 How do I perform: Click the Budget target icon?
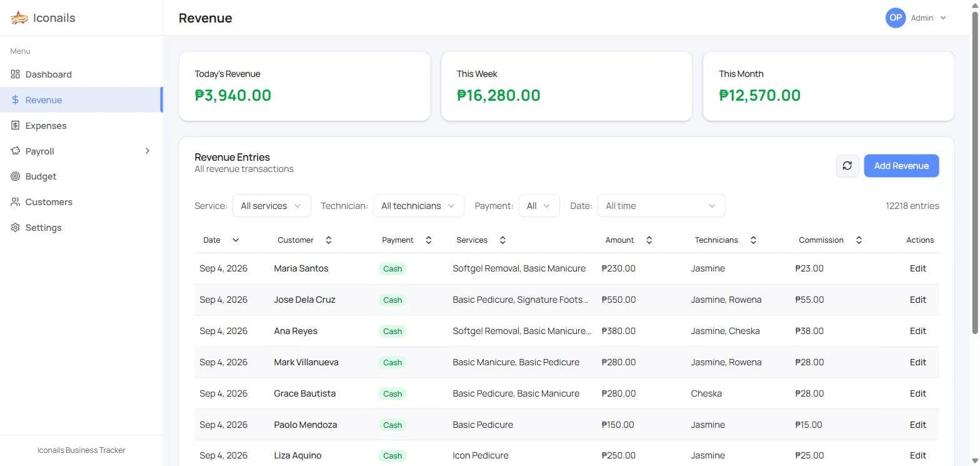16,176
